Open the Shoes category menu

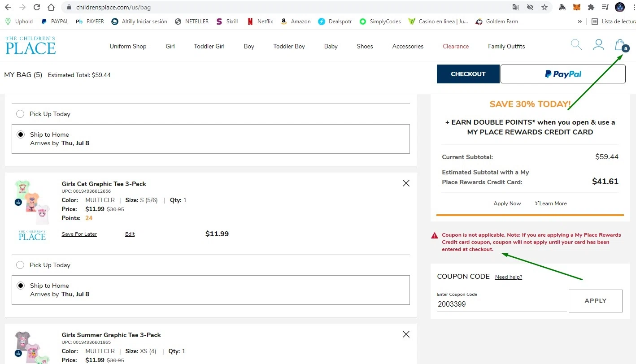pos(365,46)
